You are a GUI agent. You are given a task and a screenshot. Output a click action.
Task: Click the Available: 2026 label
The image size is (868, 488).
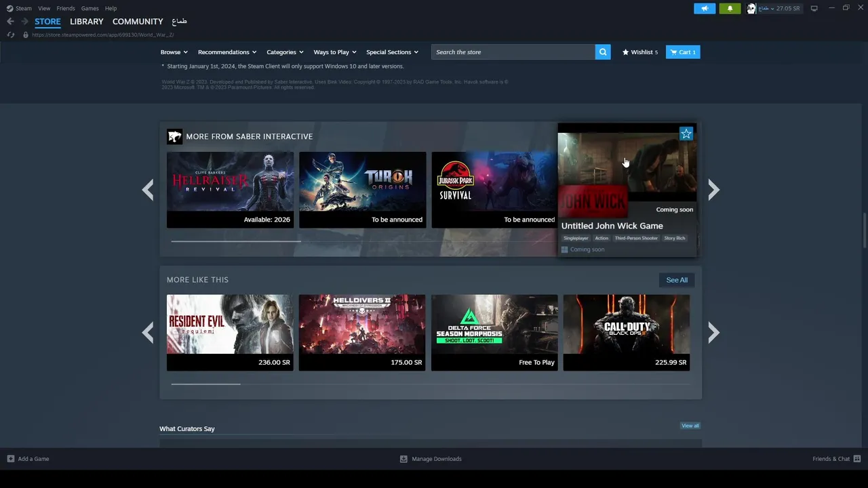tap(267, 220)
